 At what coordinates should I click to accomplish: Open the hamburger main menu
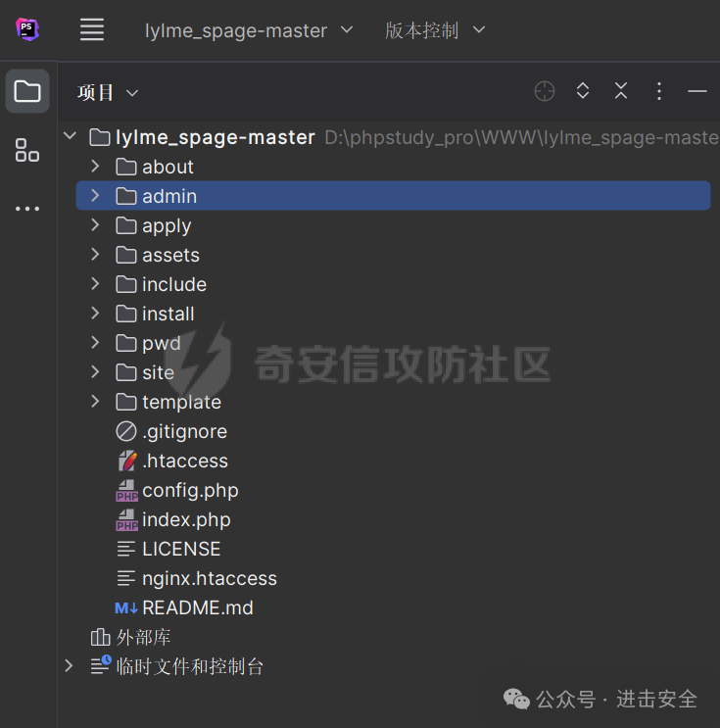click(91, 29)
